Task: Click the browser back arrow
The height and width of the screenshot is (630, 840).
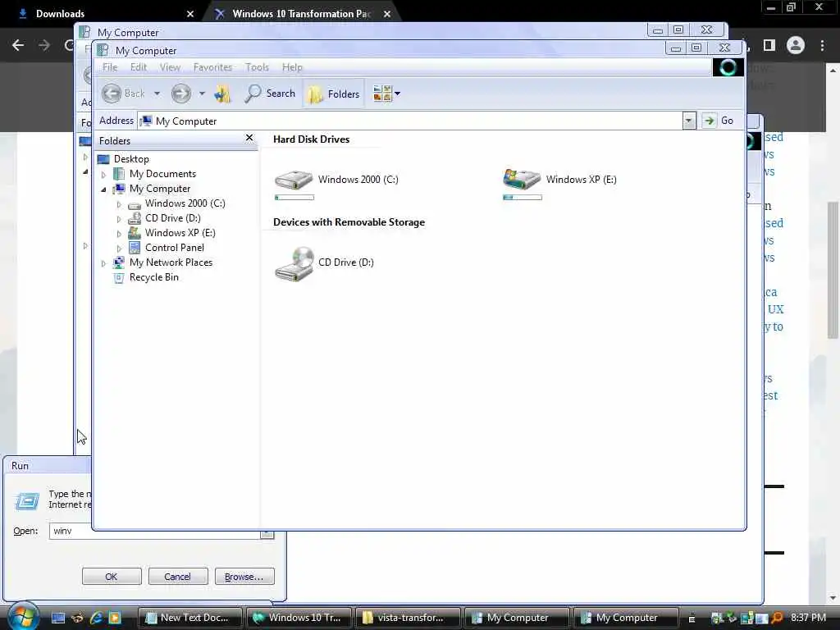Action: coord(18,45)
